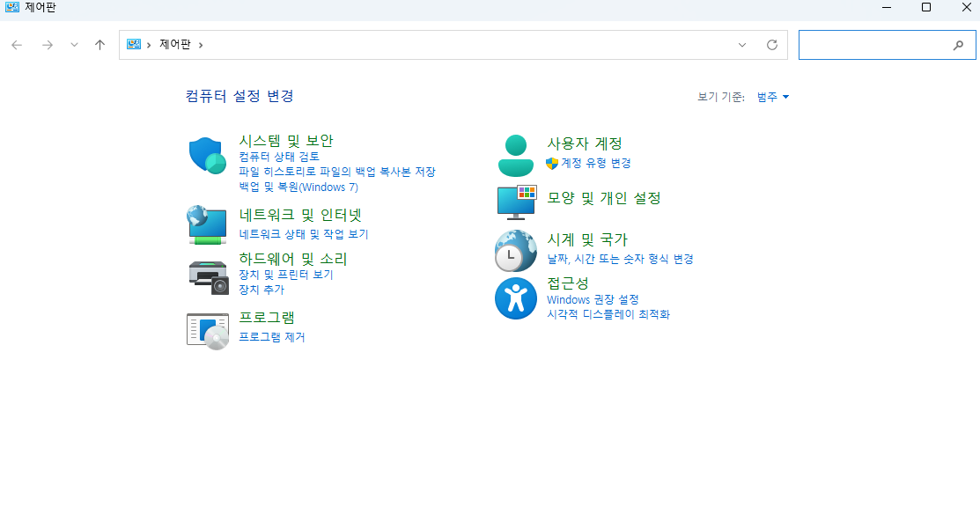Click the title bar 제어판 window icon
The height and width of the screenshot is (529, 980).
pos(11,8)
